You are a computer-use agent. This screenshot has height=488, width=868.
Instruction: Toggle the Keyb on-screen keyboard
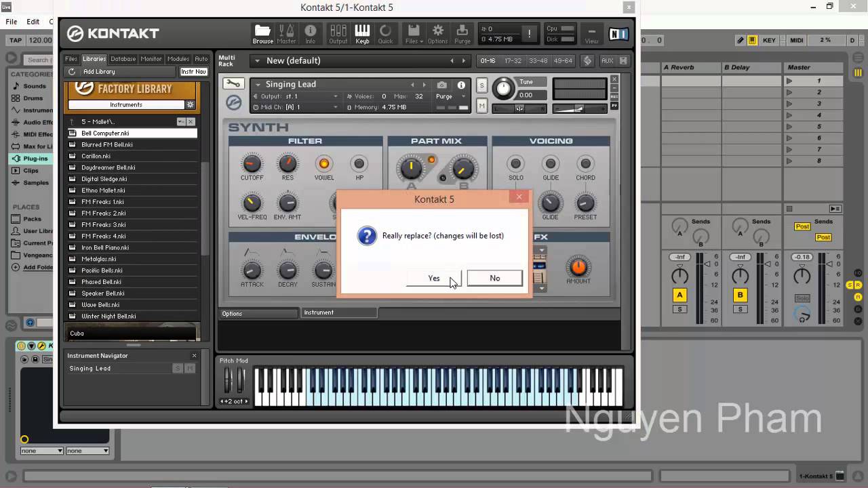point(362,34)
